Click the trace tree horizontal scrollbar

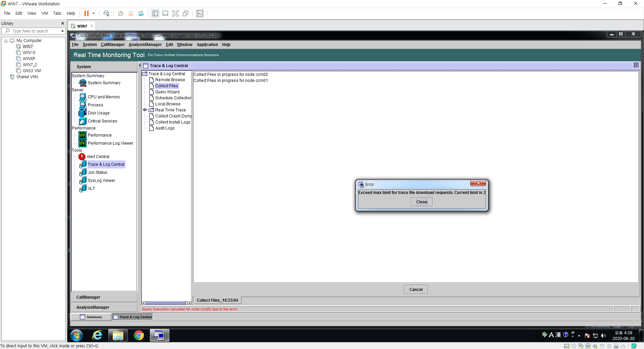coord(167,303)
